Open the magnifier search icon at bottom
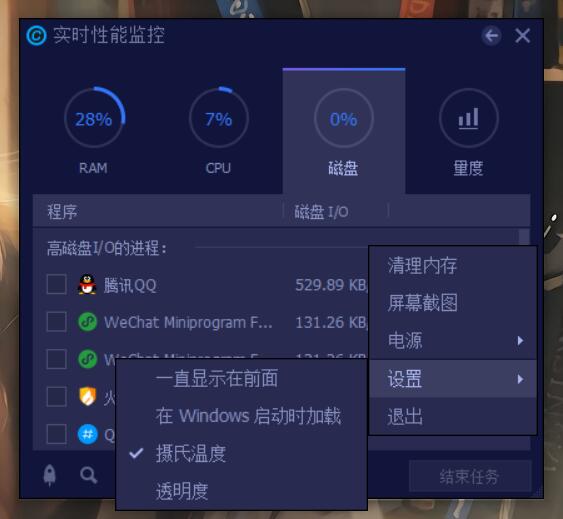Screen dimensions: 563x519 [x=88, y=475]
